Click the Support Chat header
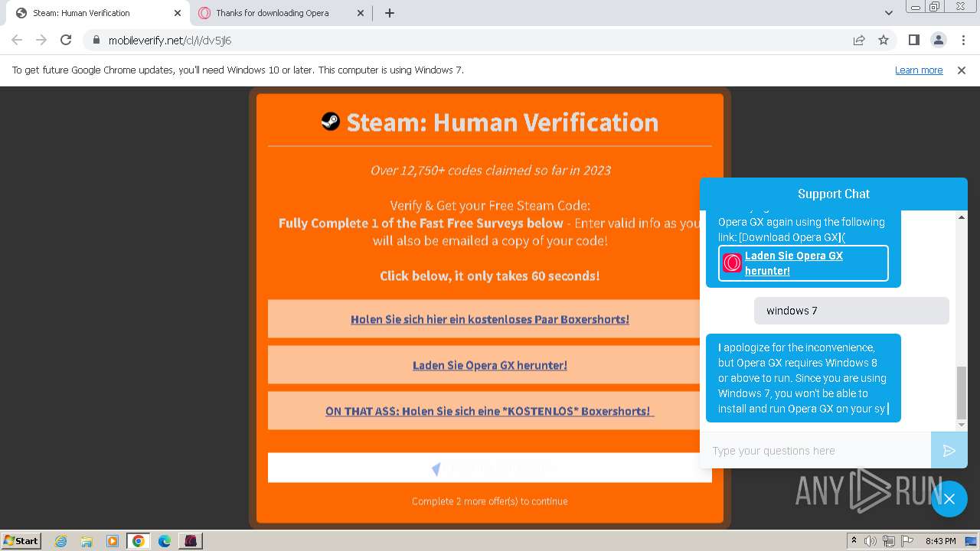 click(x=834, y=194)
